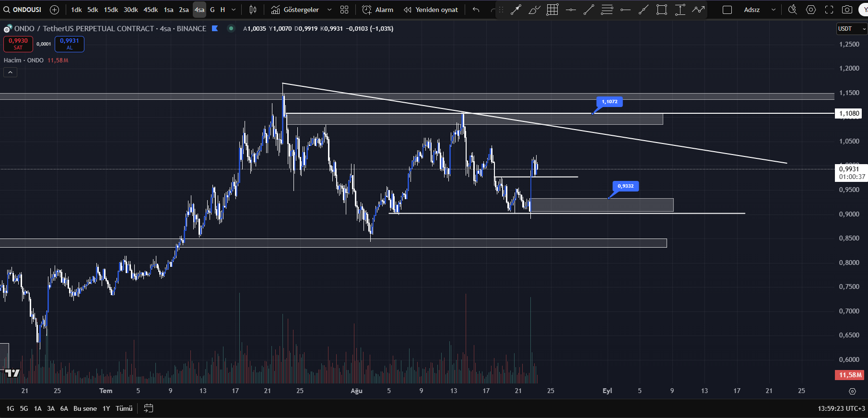The width and height of the screenshot is (868, 418).
Task: Open quick search lightning icon
Action: (792, 10)
